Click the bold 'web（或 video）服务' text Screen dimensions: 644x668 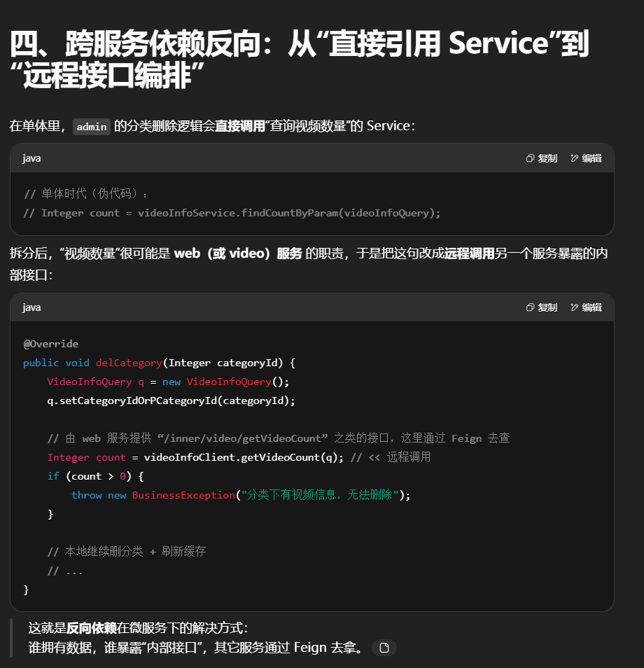coord(238,253)
